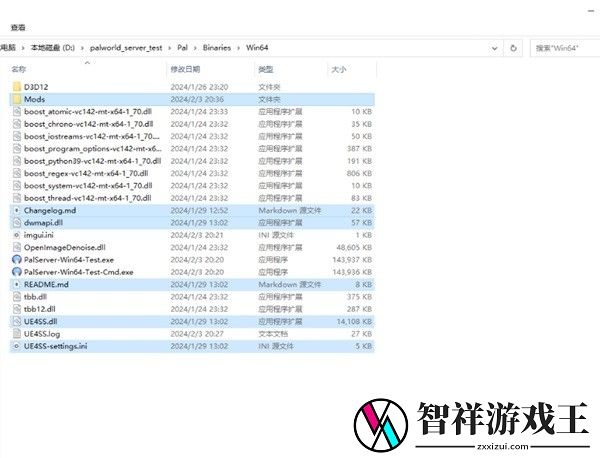Screen dimensions: 600x458
Task: Click the README.md file icon
Action: pyautogui.click(x=16, y=284)
